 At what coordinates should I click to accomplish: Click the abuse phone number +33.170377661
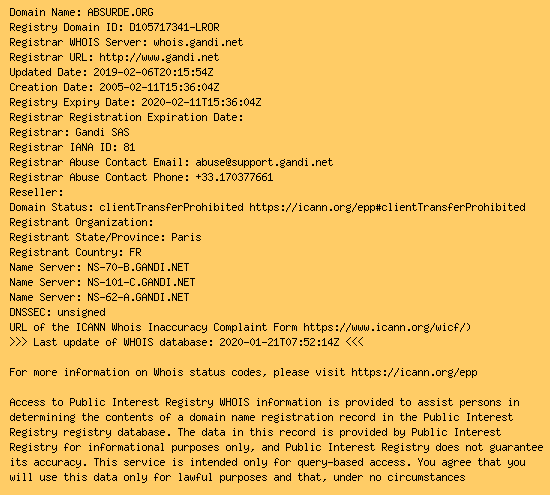pyautogui.click(x=234, y=177)
